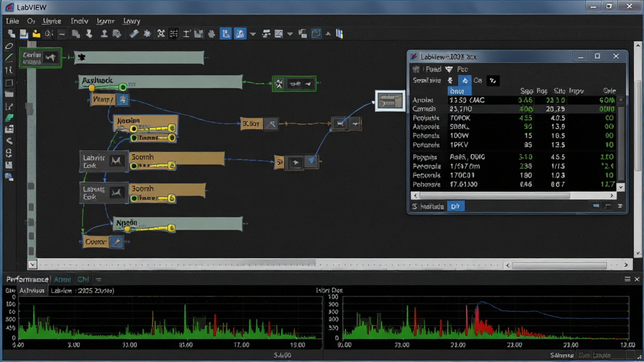644x362 pixels.
Task: Click the upload arrow toolbar icon
Action: [104, 34]
